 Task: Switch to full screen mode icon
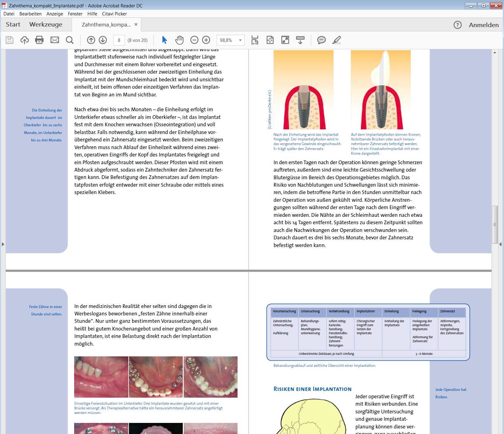pos(285,40)
